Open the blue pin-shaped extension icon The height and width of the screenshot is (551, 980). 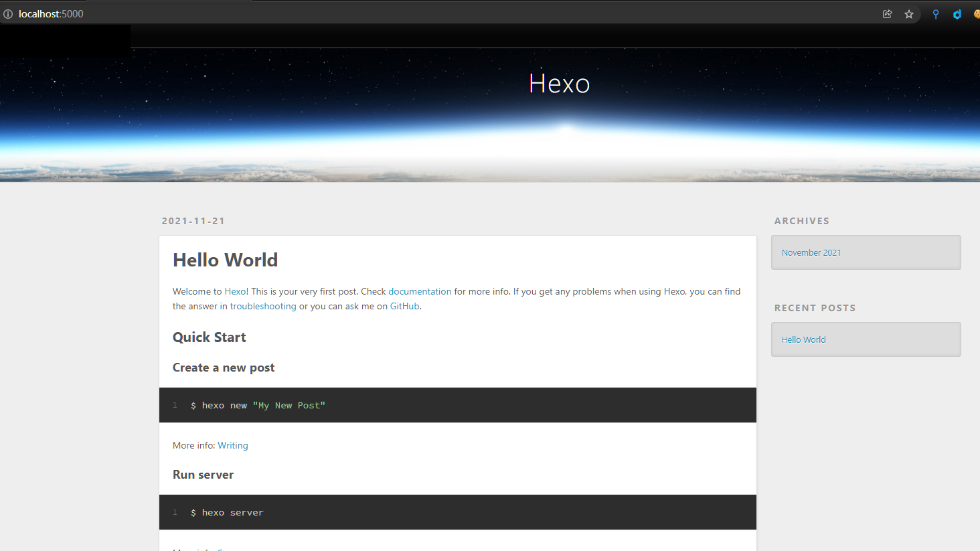pyautogui.click(x=936, y=14)
